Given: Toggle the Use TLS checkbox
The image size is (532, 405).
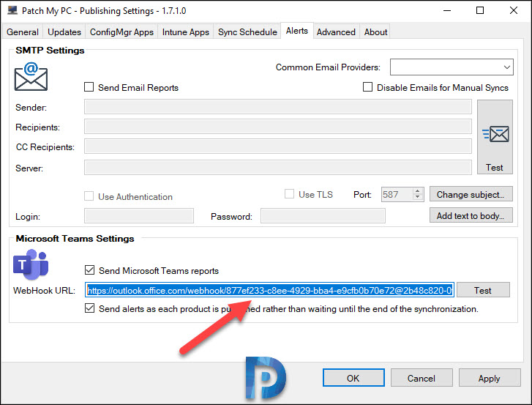Looking at the screenshot, I should 289,194.
